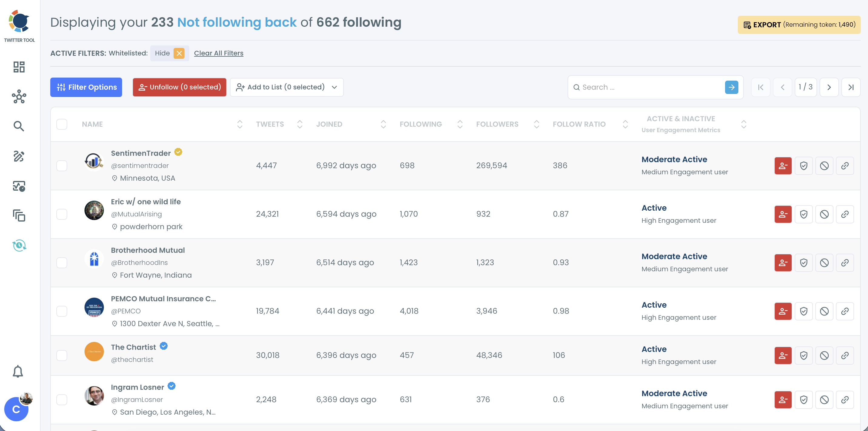The width and height of the screenshot is (868, 431).
Task: Check the SentimenTrader row checkbox
Action: click(62, 165)
